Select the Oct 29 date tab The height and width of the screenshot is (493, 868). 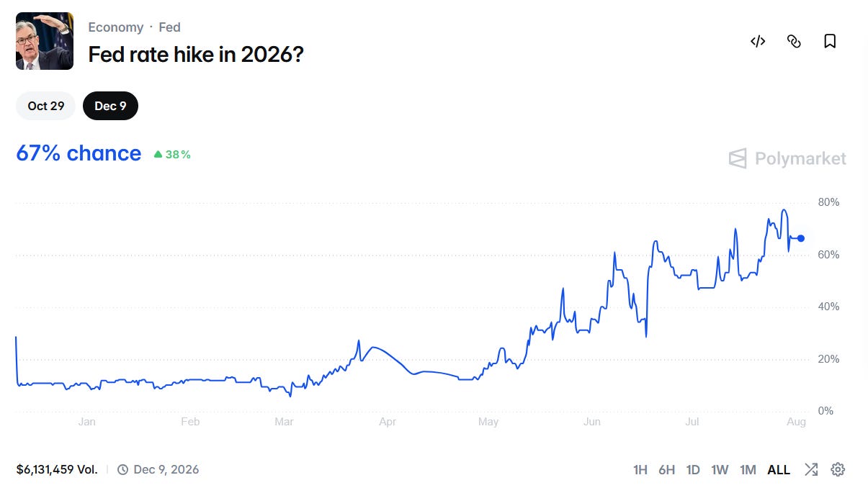coord(46,106)
